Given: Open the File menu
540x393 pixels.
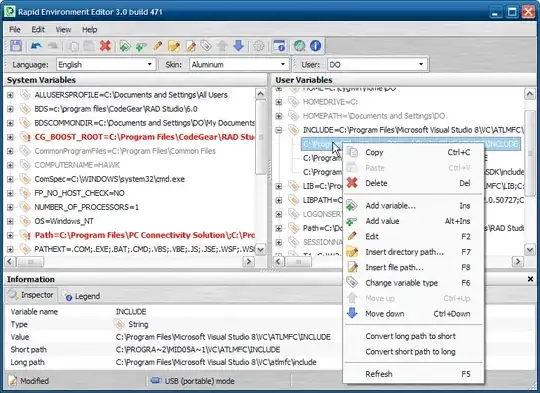Looking at the screenshot, I should (15, 30).
